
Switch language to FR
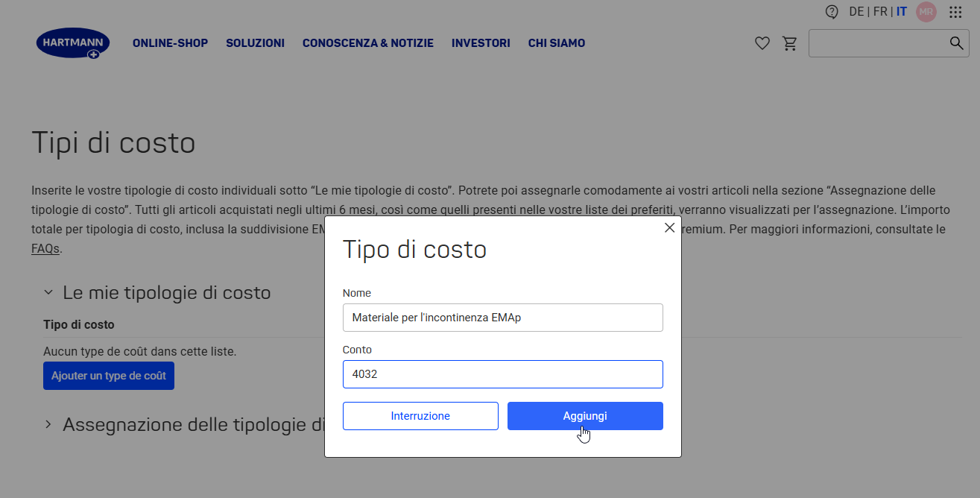point(880,12)
